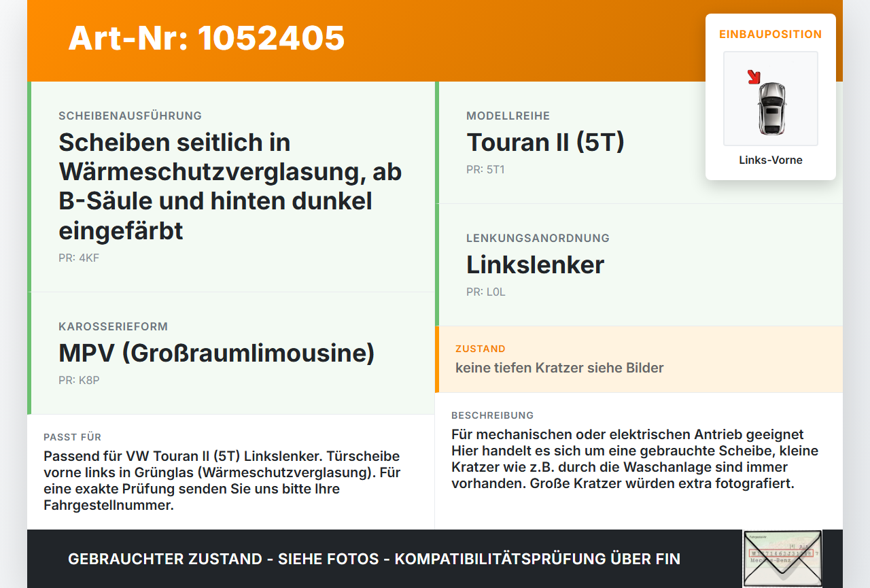The width and height of the screenshot is (870, 588).
Task: Click the SCHEIBENAUSFÜHRUNG label
Action: coord(130,116)
